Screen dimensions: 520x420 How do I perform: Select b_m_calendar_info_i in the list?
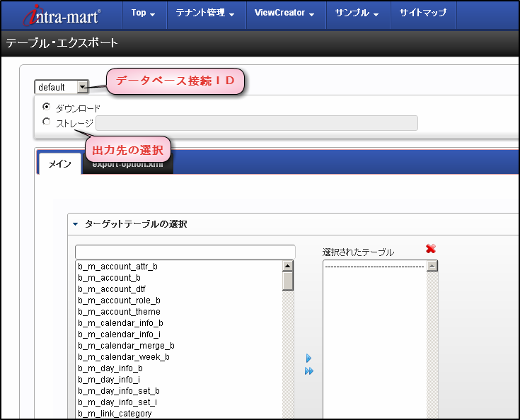(179, 334)
